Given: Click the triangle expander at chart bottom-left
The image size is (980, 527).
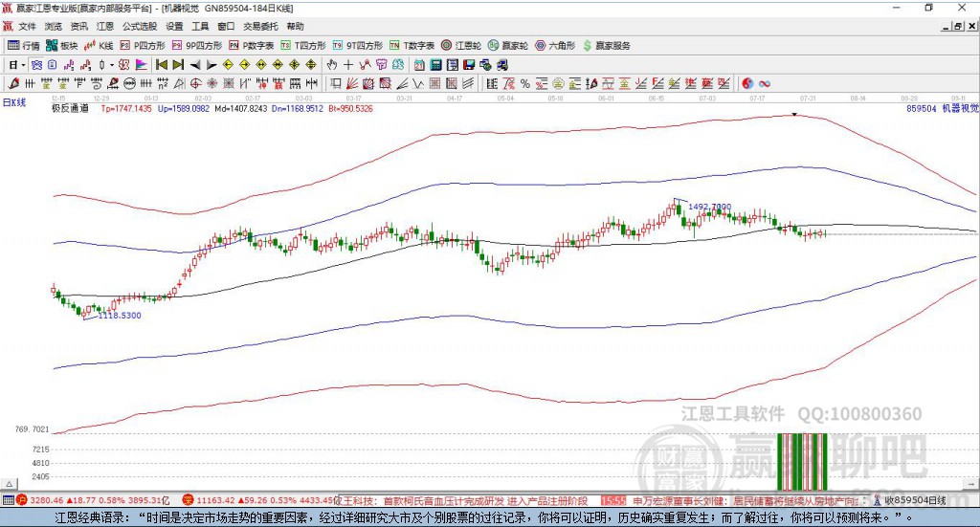Looking at the screenshot, I should click(10, 484).
